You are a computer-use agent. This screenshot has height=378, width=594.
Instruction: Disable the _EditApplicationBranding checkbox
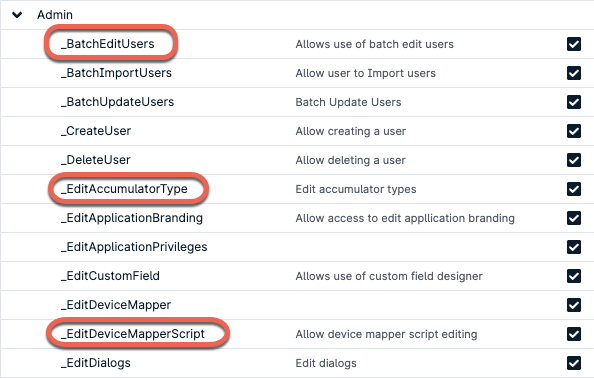tap(574, 218)
